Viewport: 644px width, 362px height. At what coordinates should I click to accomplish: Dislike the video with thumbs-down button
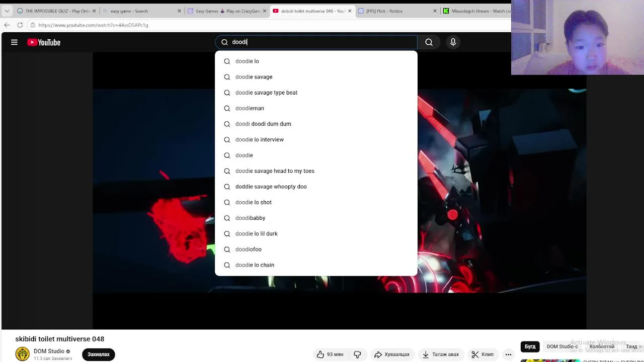pos(358,354)
